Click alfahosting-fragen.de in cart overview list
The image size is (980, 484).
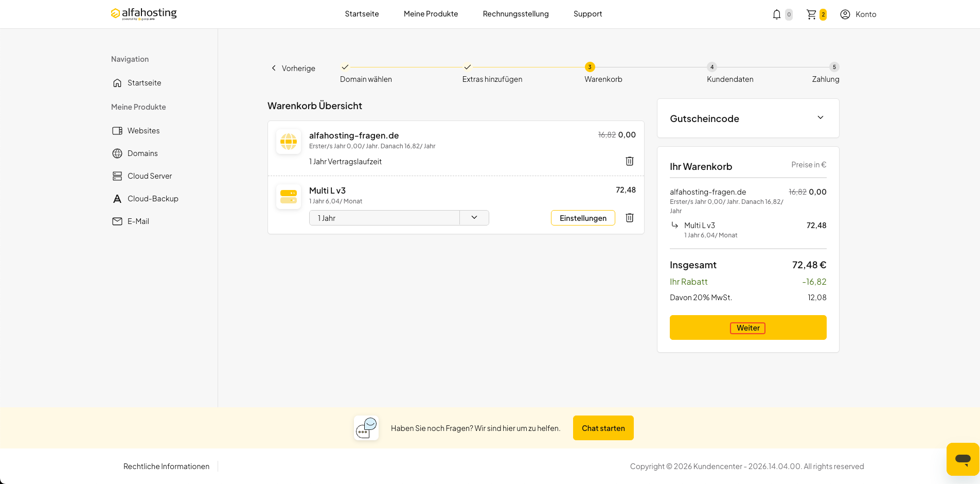(354, 135)
